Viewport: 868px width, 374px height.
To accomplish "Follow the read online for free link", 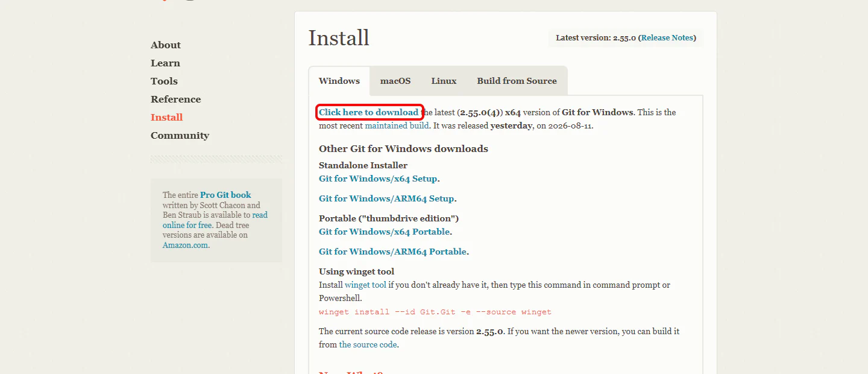I will pyautogui.click(x=215, y=220).
